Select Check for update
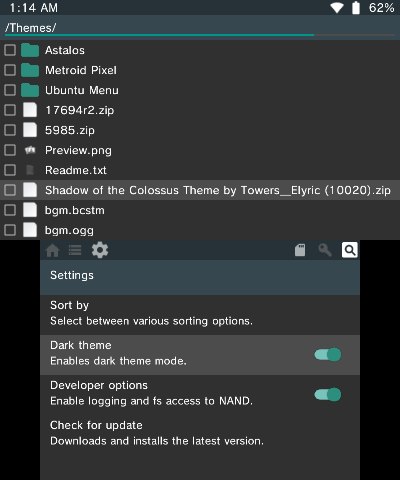Screen dimensions: 400x480 200,435
